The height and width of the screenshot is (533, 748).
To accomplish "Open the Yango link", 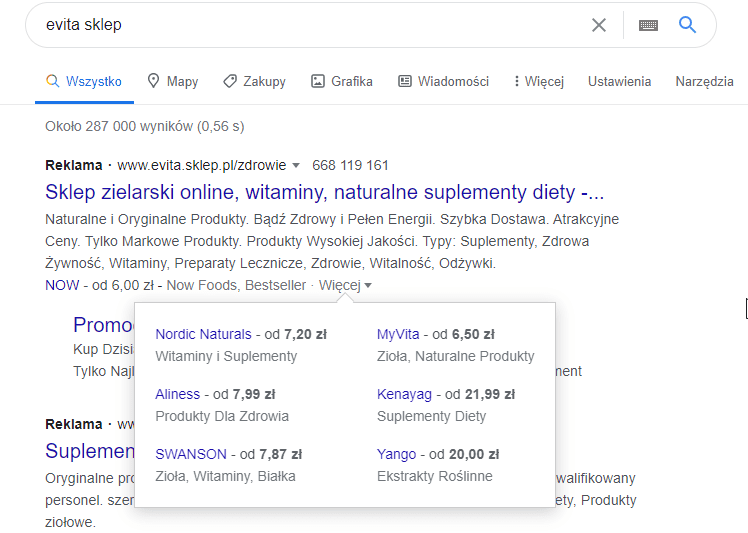I will pyautogui.click(x=396, y=454).
